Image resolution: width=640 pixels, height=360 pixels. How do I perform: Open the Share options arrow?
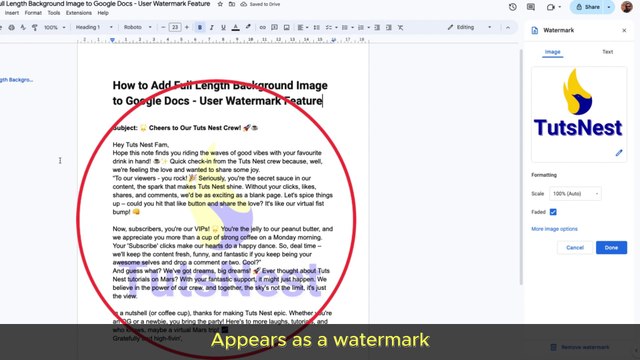[x=609, y=7]
